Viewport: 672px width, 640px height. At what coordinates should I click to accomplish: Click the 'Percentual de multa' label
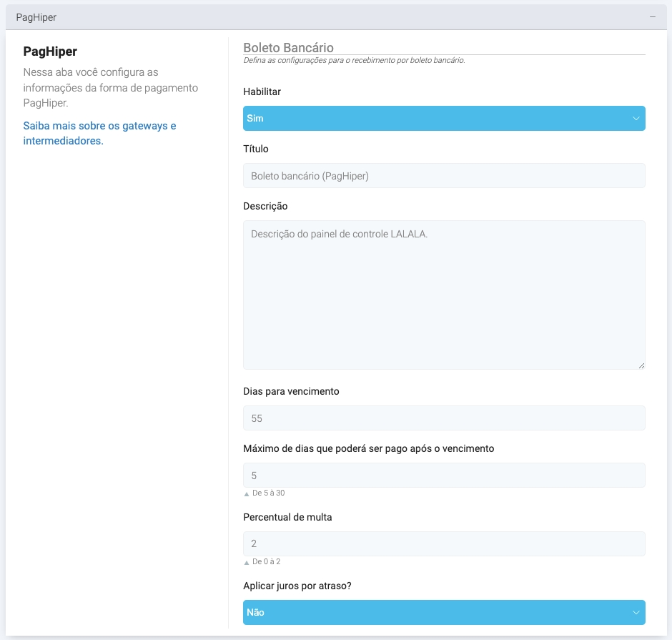pyautogui.click(x=287, y=518)
